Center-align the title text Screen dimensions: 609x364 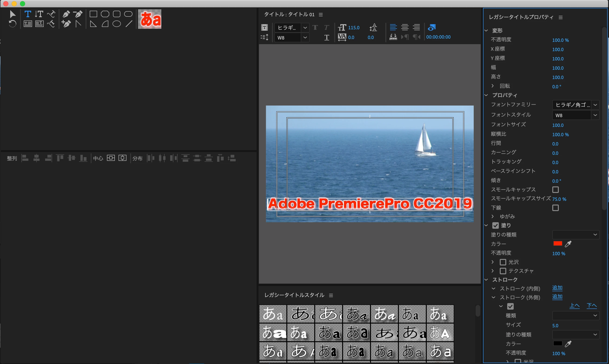tap(405, 27)
